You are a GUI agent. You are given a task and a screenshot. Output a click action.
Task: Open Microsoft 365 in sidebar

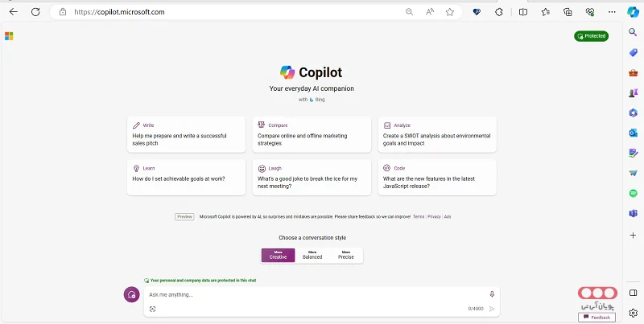[633, 113]
